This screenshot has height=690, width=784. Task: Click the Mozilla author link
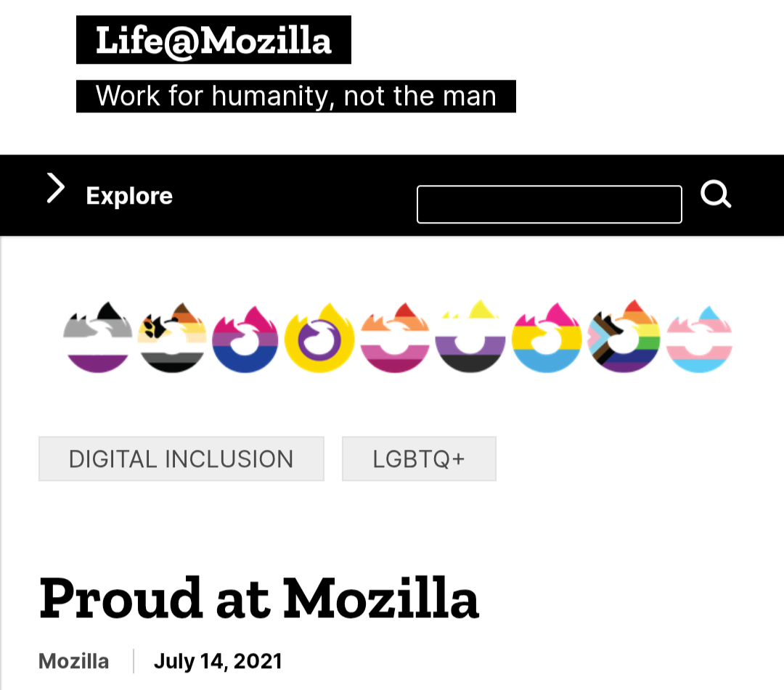click(x=73, y=661)
